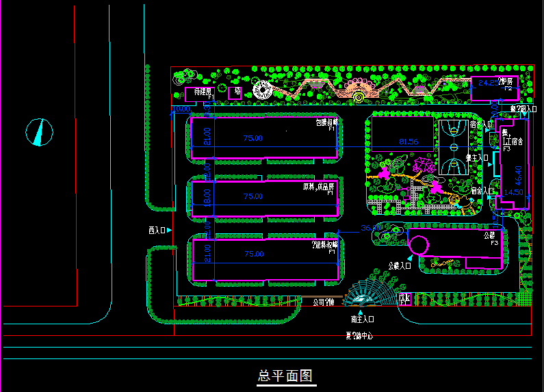The height and width of the screenshot is (392, 544).
Task: Select the 西入口 entrance arrow marker
Action: (x=173, y=230)
